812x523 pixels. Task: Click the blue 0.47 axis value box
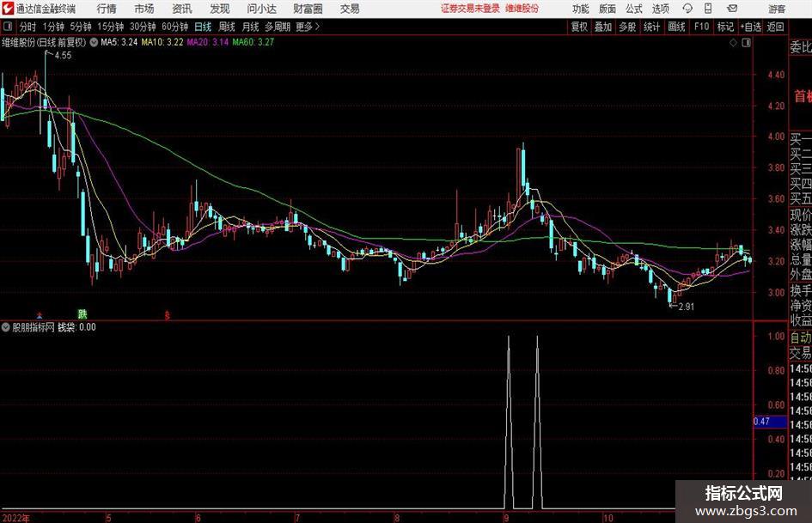point(770,422)
